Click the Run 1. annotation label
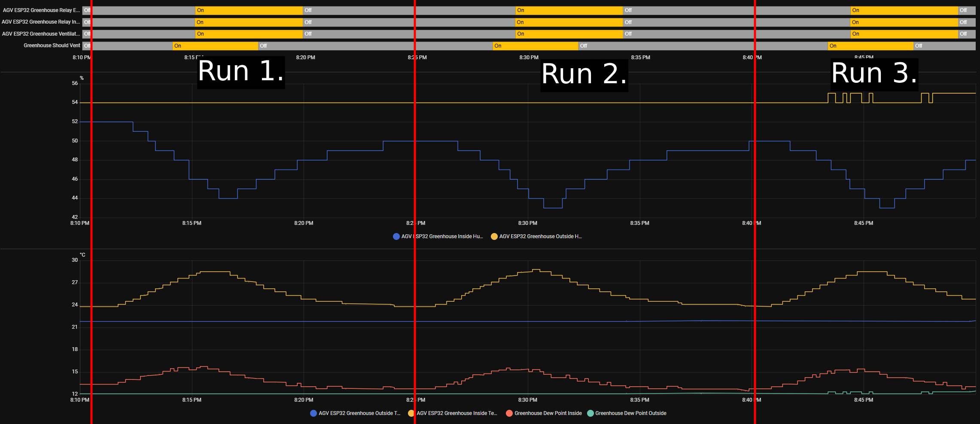980x424 pixels. pos(240,72)
